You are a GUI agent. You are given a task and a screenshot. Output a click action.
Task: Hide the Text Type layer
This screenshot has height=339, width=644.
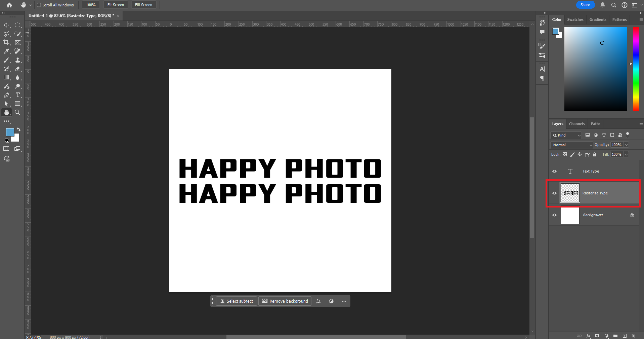click(554, 172)
